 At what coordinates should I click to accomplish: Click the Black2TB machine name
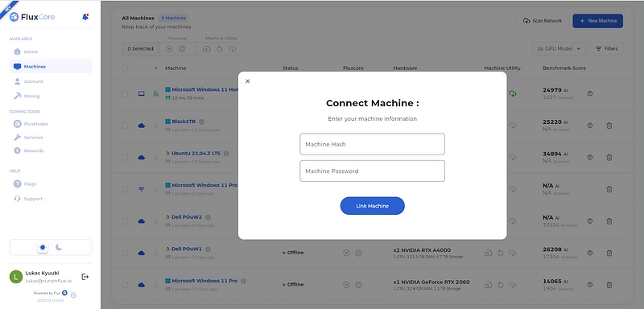[184, 122]
